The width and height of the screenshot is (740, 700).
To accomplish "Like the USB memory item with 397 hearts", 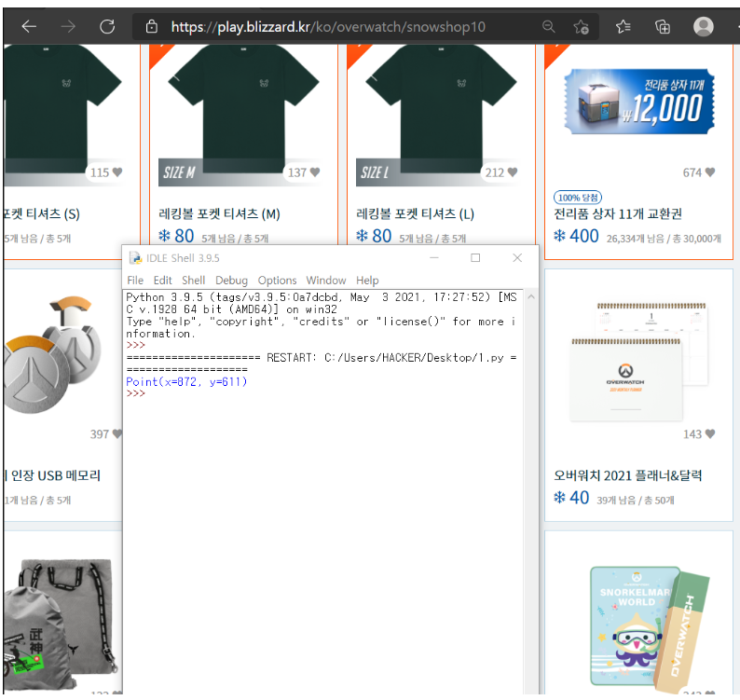I will (117, 433).
